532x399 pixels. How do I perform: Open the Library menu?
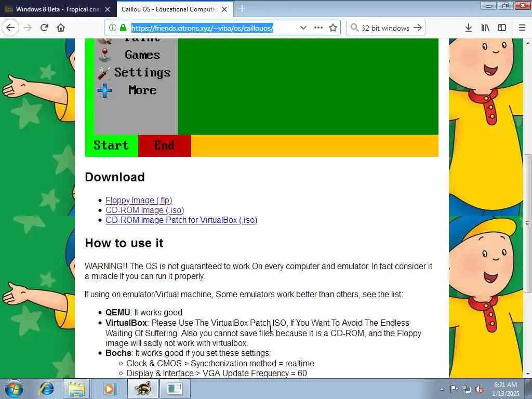tap(485, 28)
